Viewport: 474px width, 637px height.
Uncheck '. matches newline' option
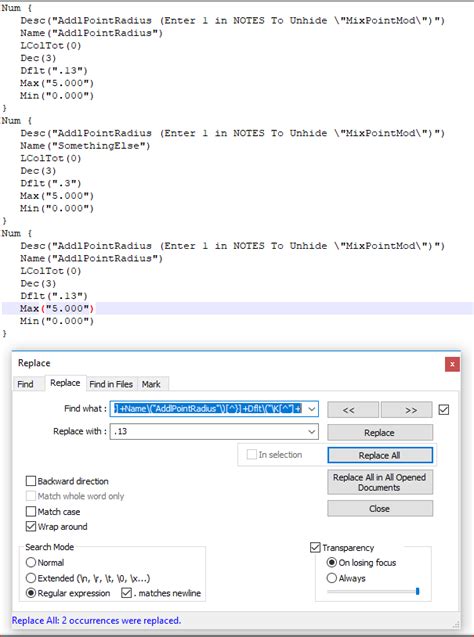point(161,593)
